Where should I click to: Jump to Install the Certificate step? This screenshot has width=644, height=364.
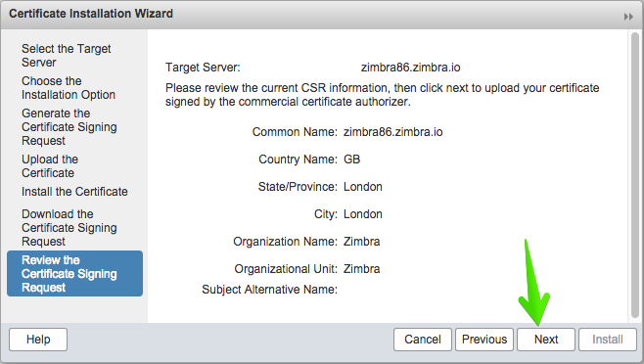74,192
